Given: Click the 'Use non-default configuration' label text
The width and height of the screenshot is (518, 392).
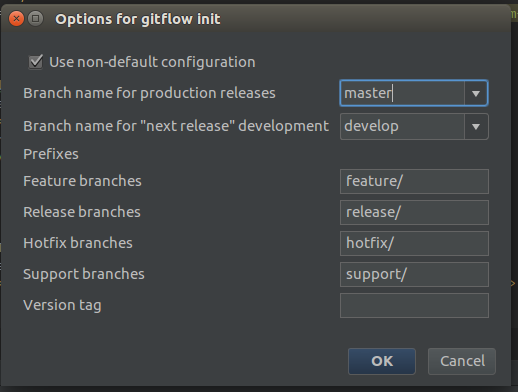Looking at the screenshot, I should pos(152,62).
